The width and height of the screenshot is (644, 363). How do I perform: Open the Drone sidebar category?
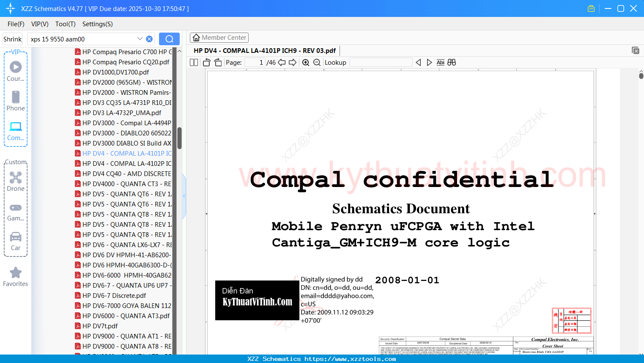[16, 181]
